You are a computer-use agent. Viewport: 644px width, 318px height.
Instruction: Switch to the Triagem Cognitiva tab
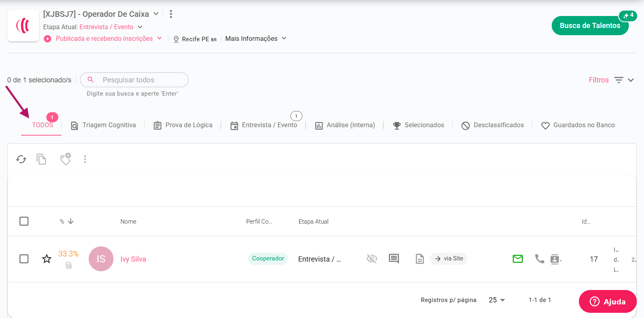(x=103, y=125)
